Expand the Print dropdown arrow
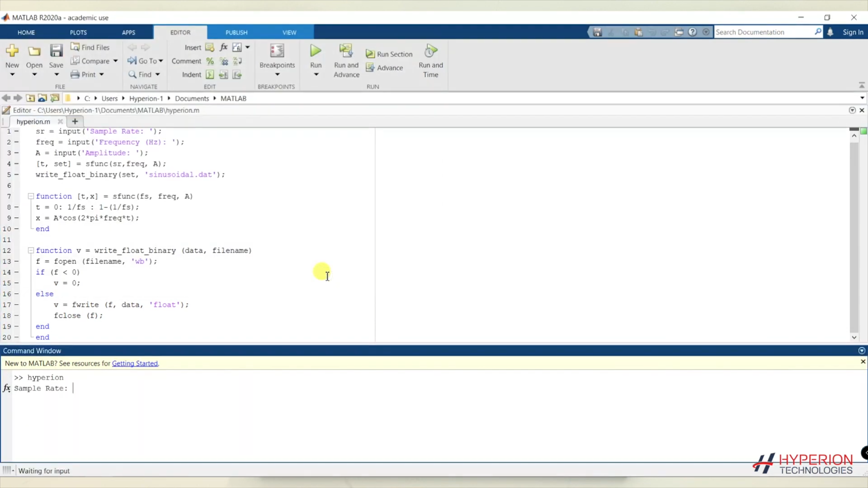 (x=101, y=75)
